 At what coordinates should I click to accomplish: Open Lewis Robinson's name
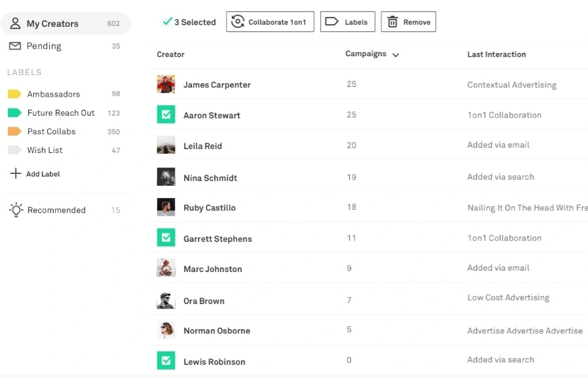click(214, 362)
